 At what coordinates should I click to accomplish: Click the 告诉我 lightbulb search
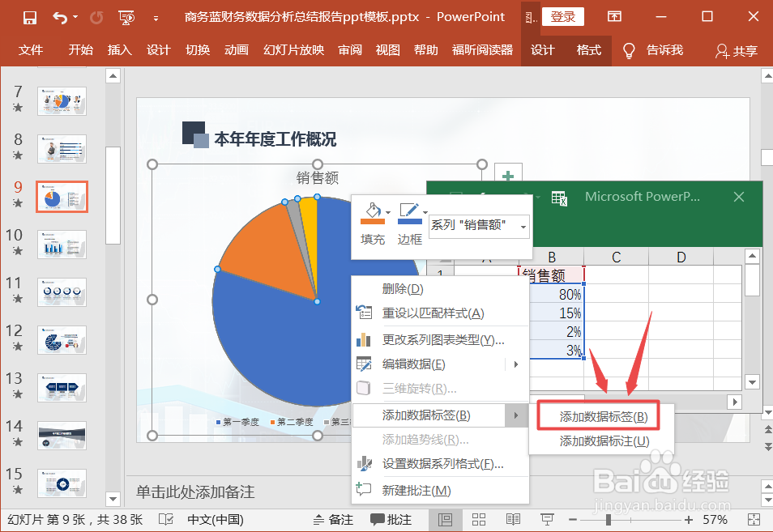654,50
